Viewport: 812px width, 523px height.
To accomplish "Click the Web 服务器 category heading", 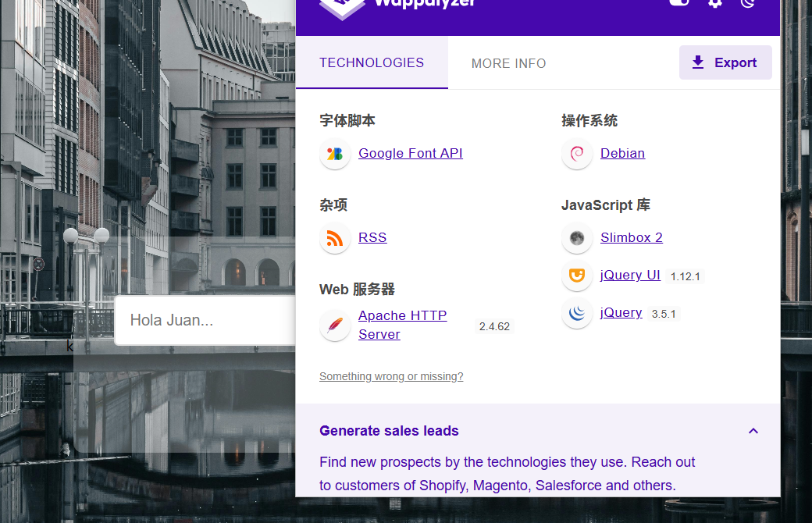I will [x=357, y=290].
